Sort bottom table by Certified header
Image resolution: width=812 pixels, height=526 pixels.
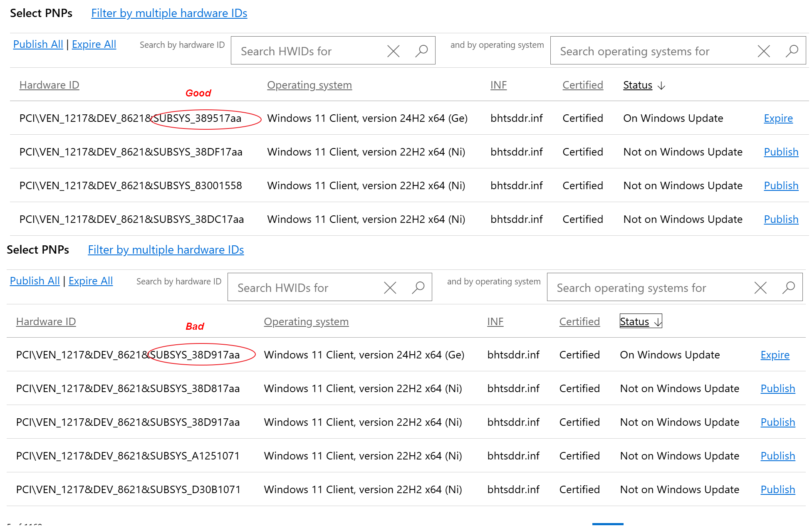[579, 321]
